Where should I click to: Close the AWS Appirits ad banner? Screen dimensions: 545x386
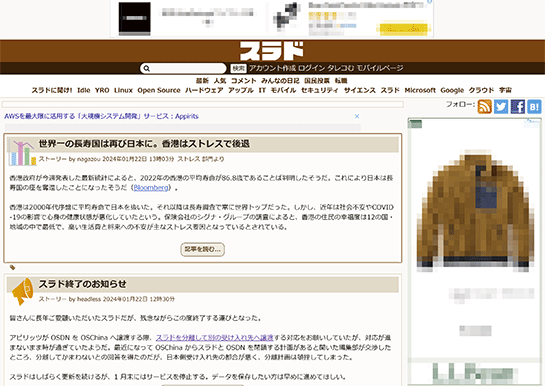357,116
